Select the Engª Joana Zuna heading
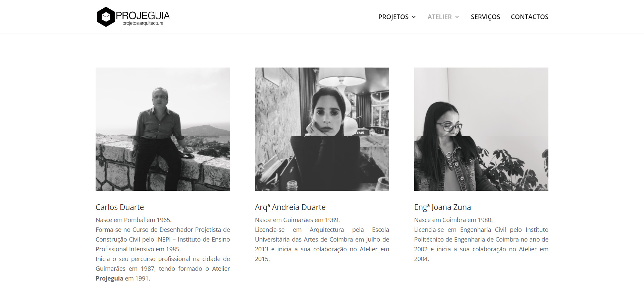 click(442, 207)
